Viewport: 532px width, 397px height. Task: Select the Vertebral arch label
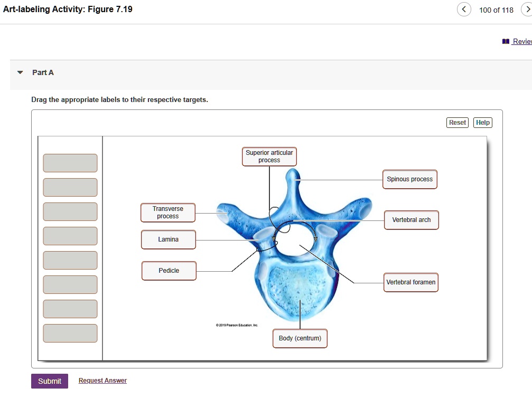[411, 220]
